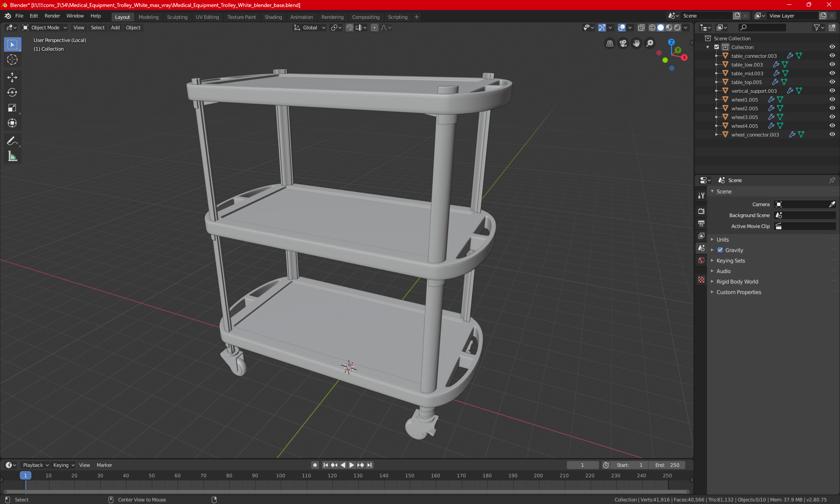Activate the 3D Cursor tool
Image resolution: width=840 pixels, height=504 pixels.
pyautogui.click(x=12, y=60)
